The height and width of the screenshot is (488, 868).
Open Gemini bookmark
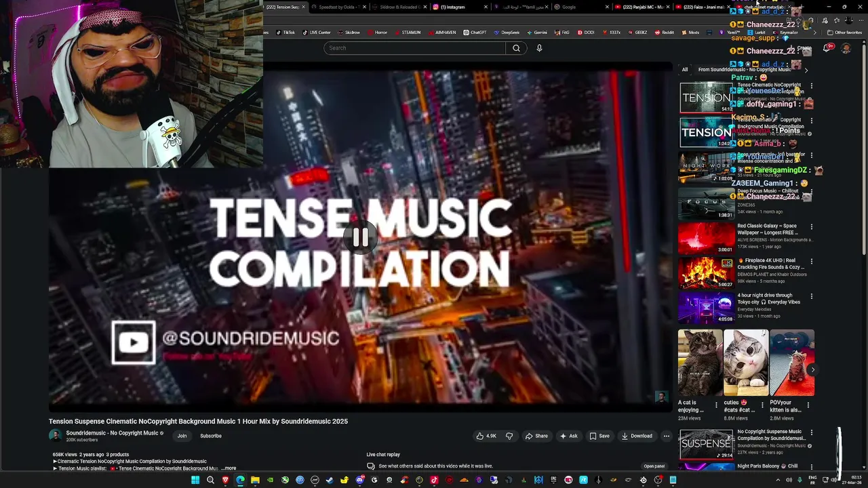click(x=536, y=33)
